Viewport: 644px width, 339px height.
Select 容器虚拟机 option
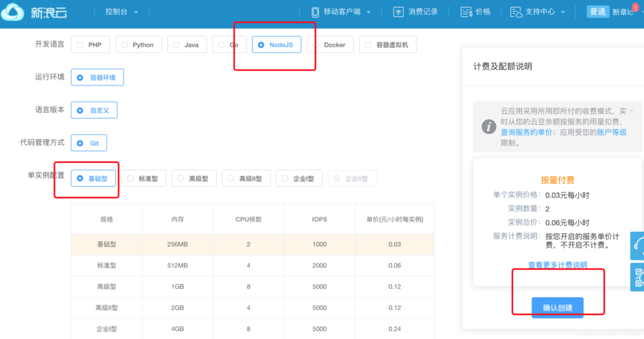pos(387,45)
